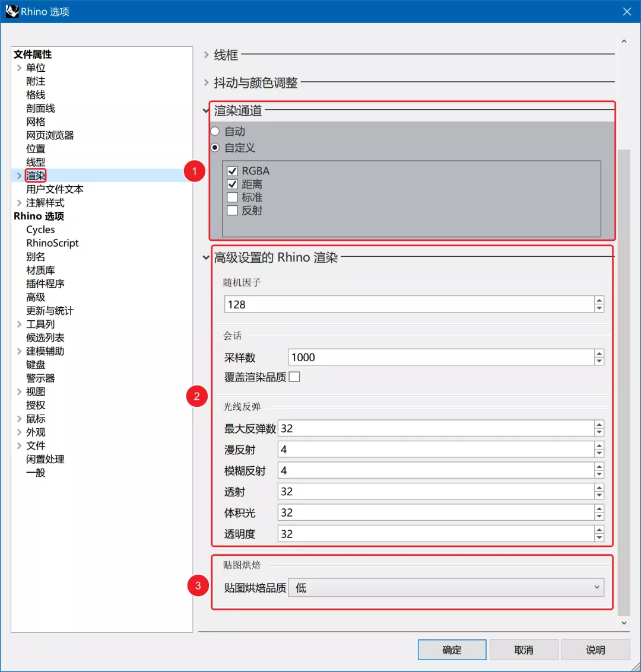Open help via the 说明 button
This screenshot has height=672, width=641.
coord(595,649)
